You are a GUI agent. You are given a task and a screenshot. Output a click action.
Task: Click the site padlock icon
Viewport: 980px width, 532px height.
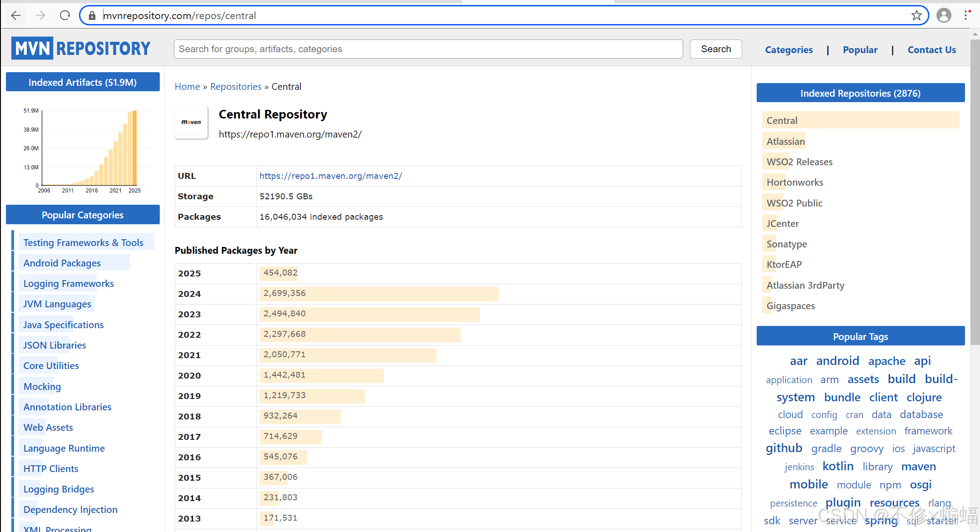click(92, 16)
